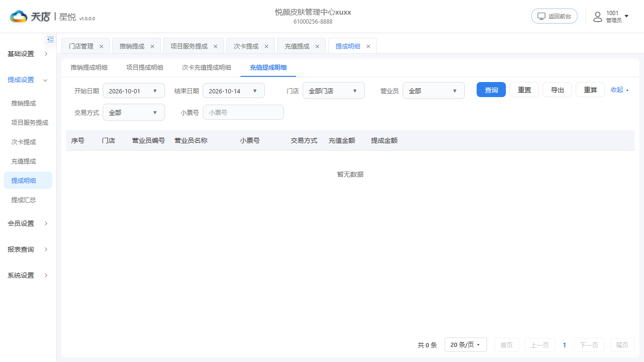Switch to the 推销提成明细 tab

(x=89, y=67)
